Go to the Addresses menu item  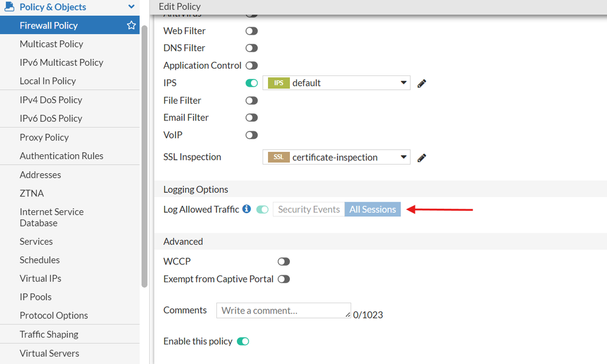coord(41,174)
